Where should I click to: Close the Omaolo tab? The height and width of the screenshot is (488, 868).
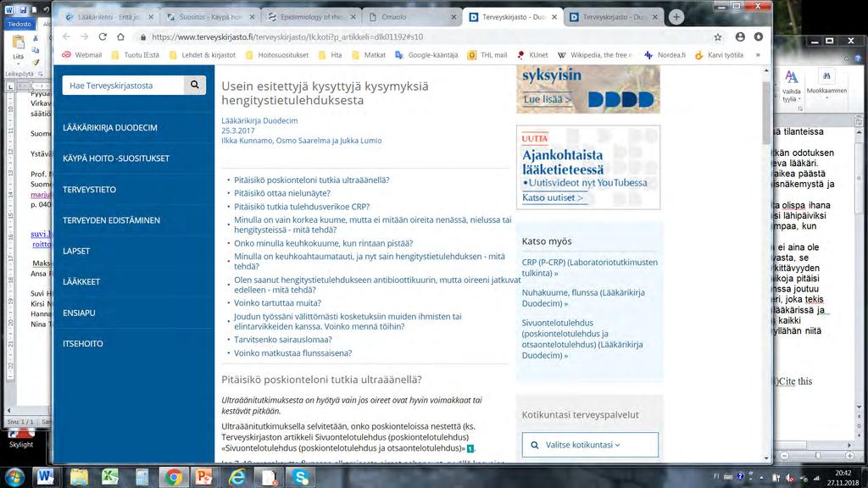pyautogui.click(x=454, y=17)
